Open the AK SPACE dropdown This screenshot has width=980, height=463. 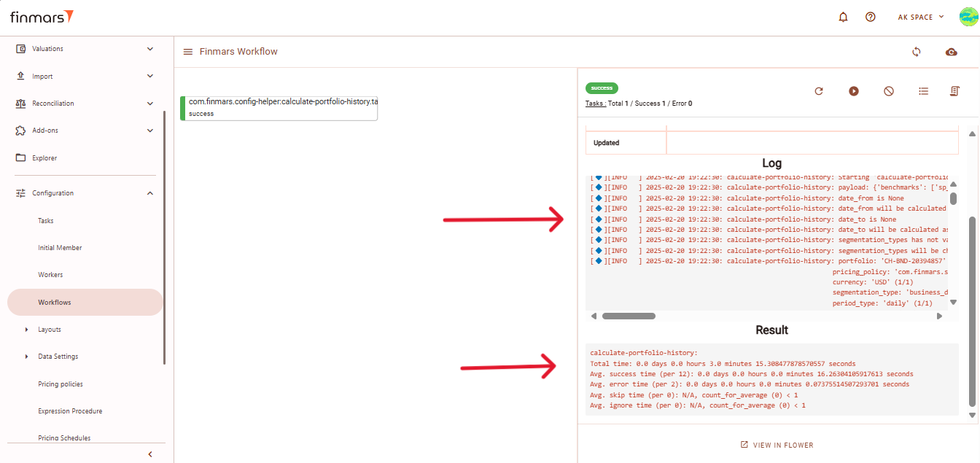tap(921, 17)
